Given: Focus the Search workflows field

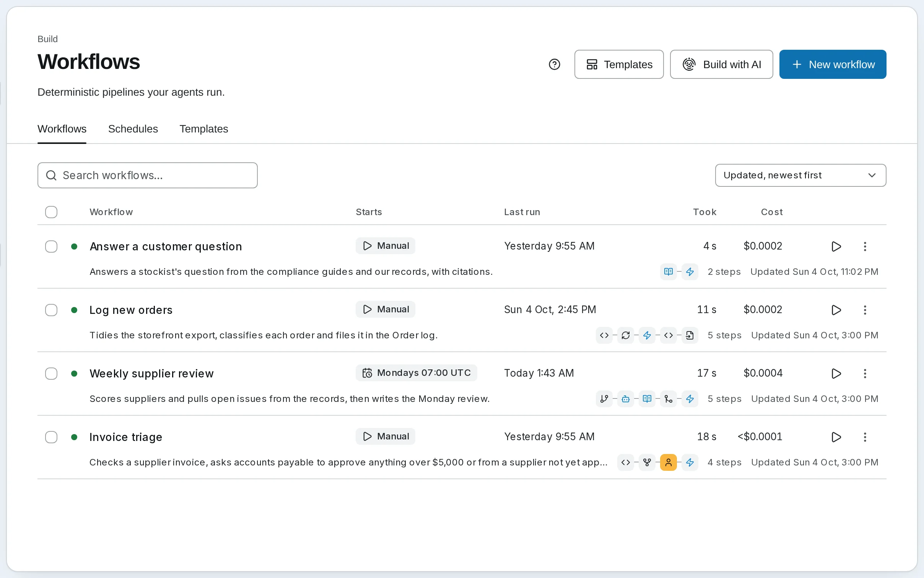Looking at the screenshot, I should [x=147, y=175].
